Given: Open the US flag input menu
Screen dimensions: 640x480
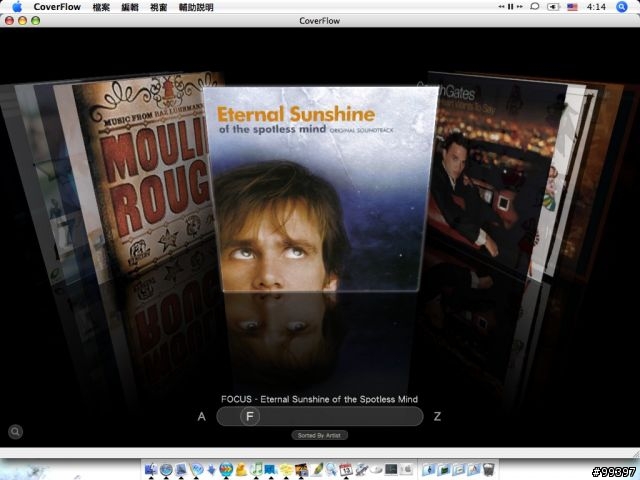Looking at the screenshot, I should [572, 7].
